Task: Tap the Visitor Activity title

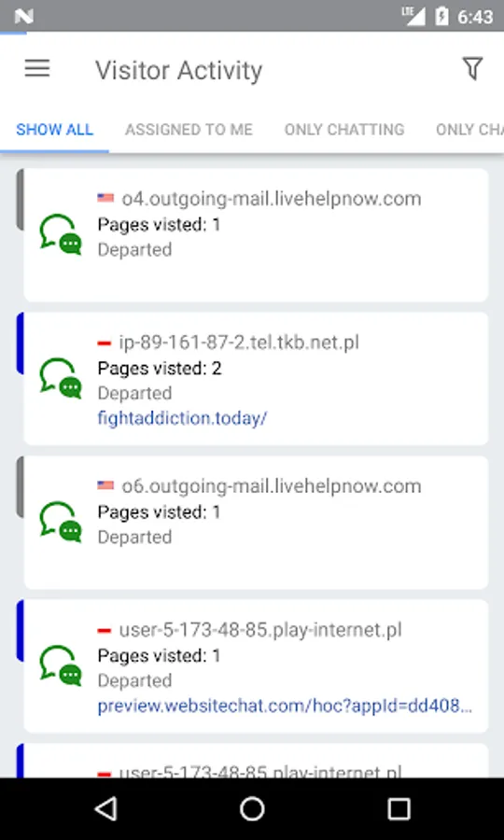Action: [179, 70]
